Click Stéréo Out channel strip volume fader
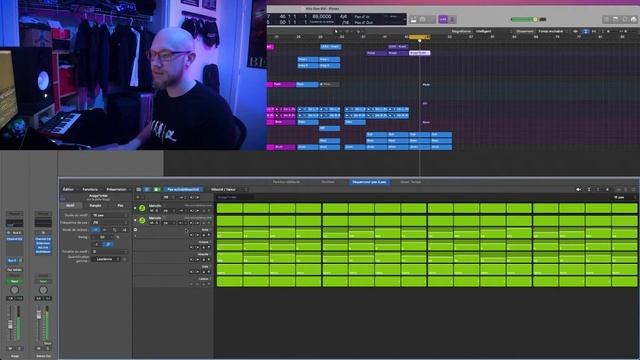This screenshot has height=360, width=640. (39, 314)
